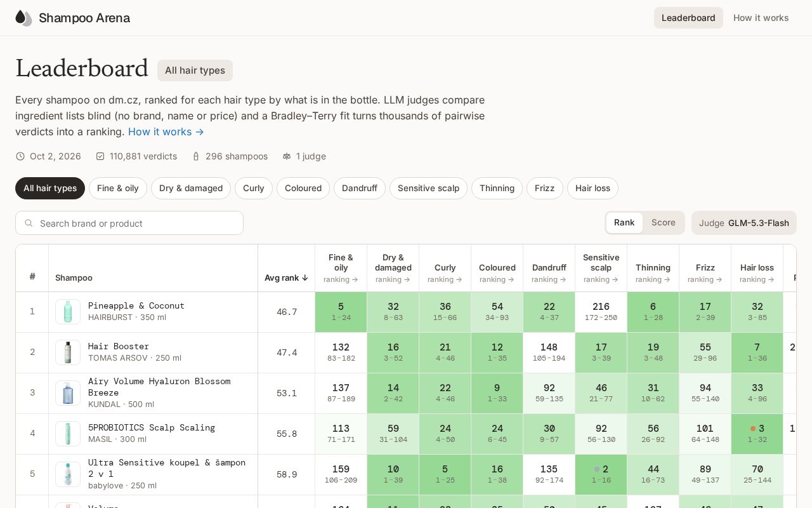Viewport: 812px width, 508px height.
Task: Follow the How it works link in description
Action: coord(166,131)
